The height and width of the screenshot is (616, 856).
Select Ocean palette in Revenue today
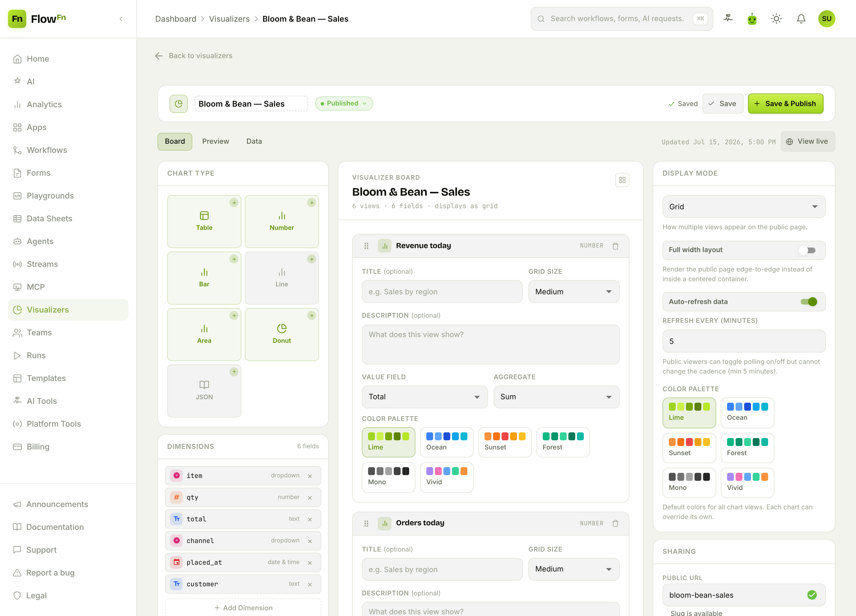pyautogui.click(x=447, y=442)
